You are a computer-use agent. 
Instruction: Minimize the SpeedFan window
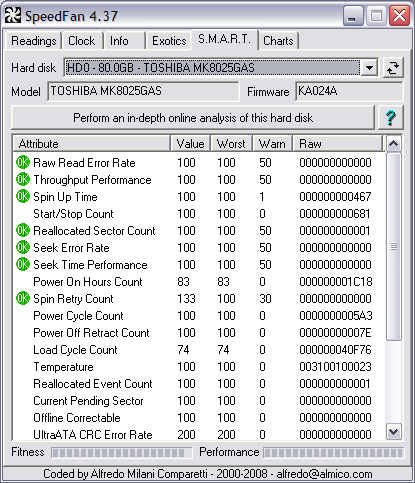(353, 16)
